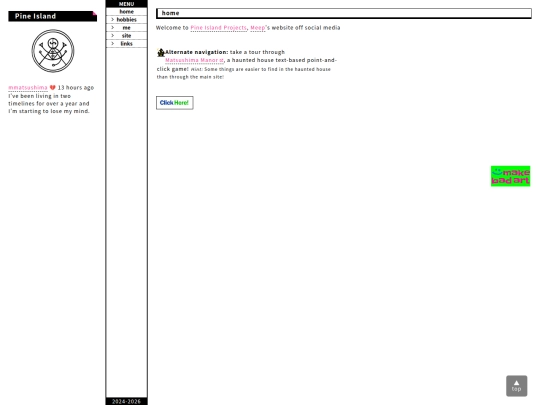Open the make bad art badge
The width and height of the screenshot is (540, 405).
tap(510, 176)
